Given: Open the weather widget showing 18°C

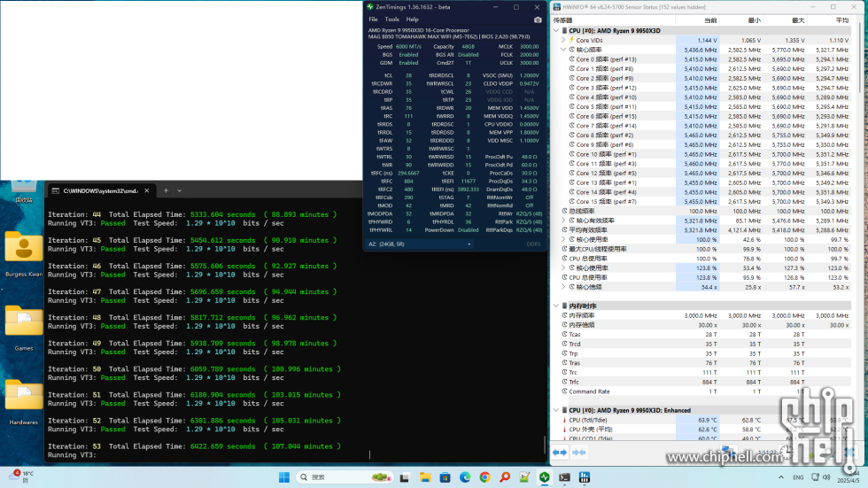Looking at the screenshot, I should pos(22,476).
